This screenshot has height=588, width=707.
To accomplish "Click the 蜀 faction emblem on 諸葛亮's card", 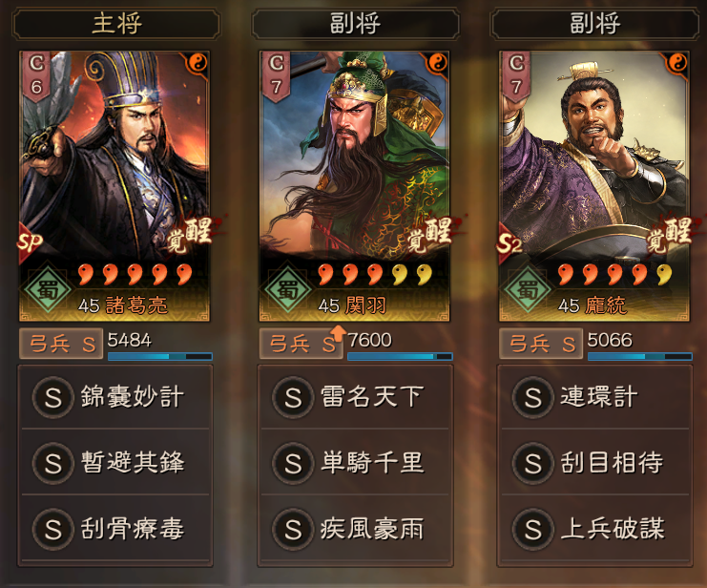I will tap(48, 289).
